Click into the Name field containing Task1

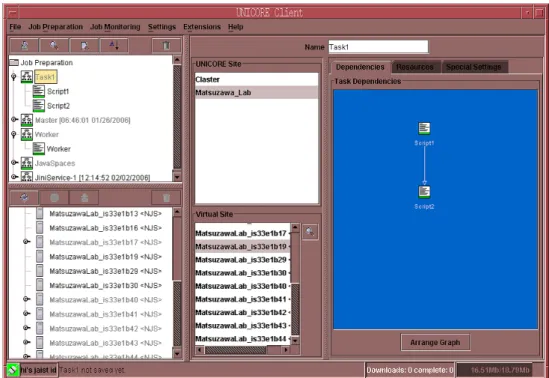tap(378, 47)
